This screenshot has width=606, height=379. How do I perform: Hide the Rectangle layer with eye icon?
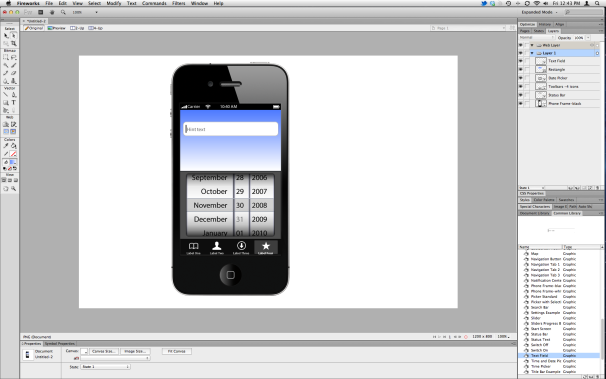(521, 70)
